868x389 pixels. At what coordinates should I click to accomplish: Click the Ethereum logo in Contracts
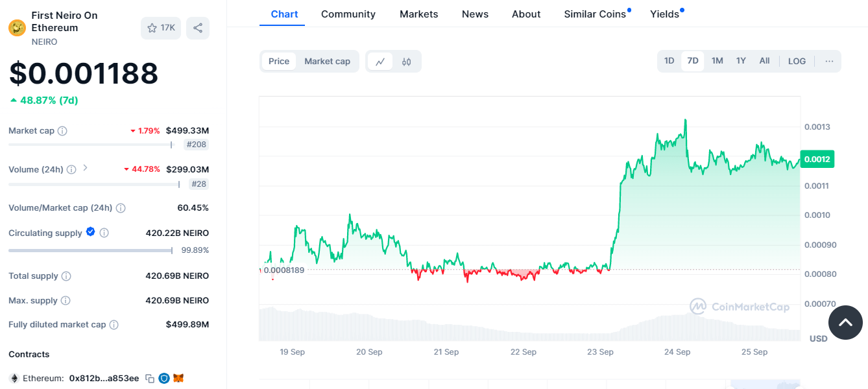click(x=14, y=378)
